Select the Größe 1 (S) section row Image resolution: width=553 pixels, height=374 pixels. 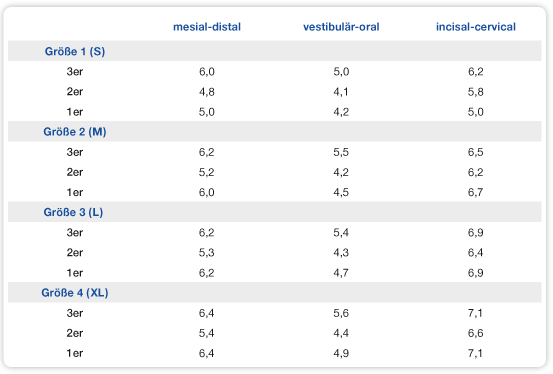click(274, 51)
